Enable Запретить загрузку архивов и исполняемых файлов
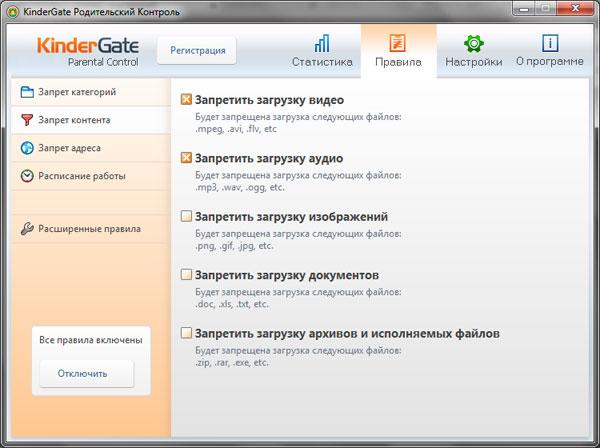 point(186,333)
